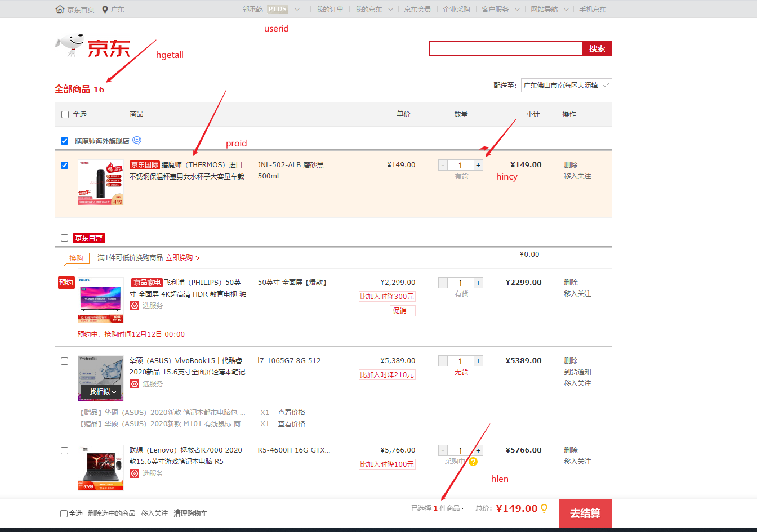Click 查看价格 for ASUS M101 mouse gift
This screenshot has height=532, width=757.
291,424
